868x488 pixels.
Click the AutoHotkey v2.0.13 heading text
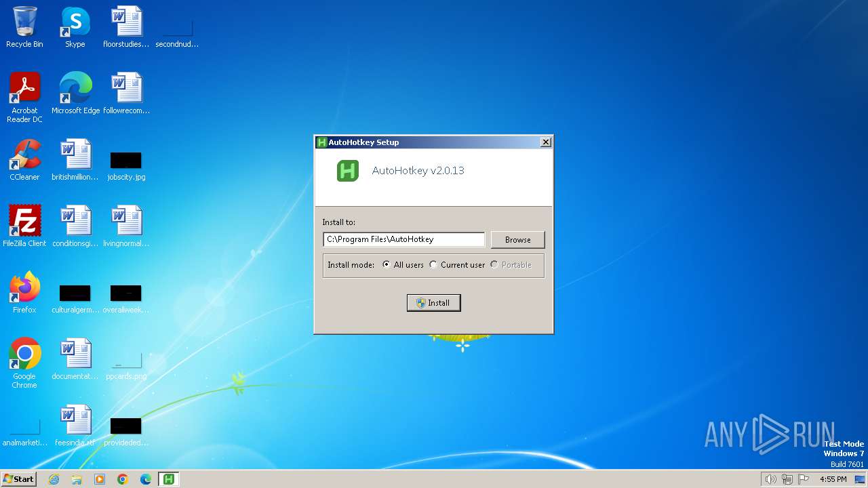point(418,171)
